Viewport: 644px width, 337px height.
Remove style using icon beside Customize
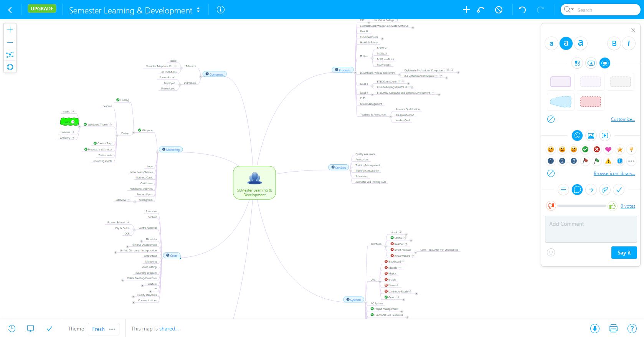(x=551, y=119)
